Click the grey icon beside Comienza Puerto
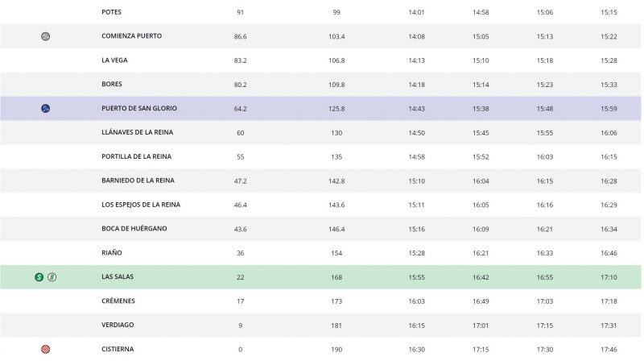The image size is (644, 361). 45,36
